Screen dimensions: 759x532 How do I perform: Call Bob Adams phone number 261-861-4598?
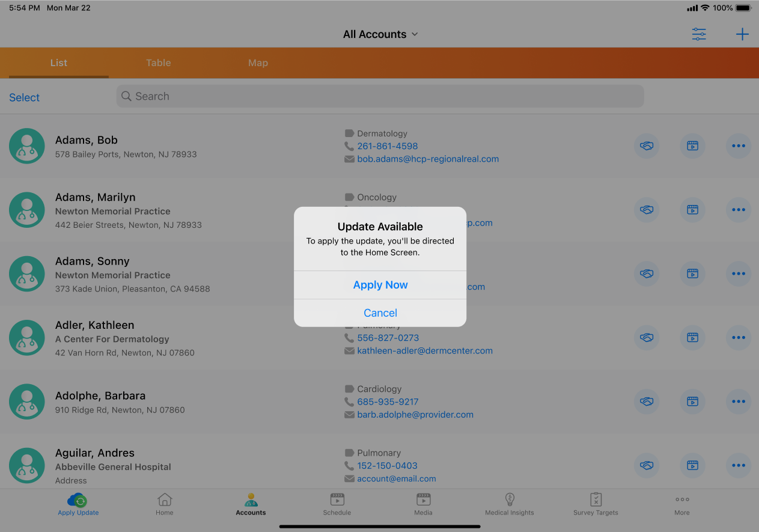[x=387, y=146]
